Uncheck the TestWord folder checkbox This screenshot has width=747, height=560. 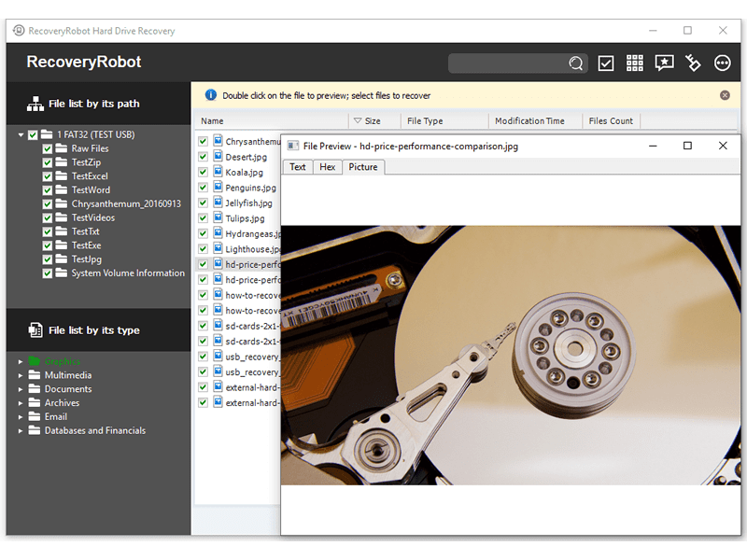[48, 190]
